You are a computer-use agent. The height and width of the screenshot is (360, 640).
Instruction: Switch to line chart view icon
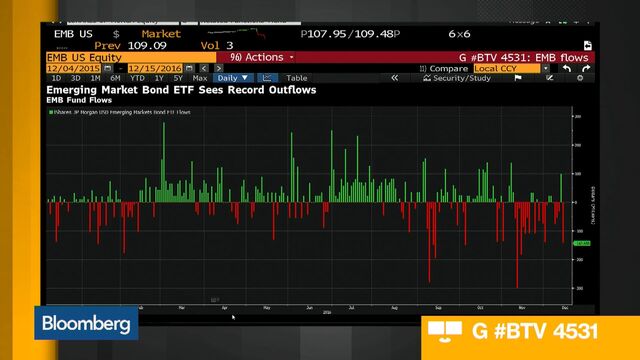[x=267, y=78]
